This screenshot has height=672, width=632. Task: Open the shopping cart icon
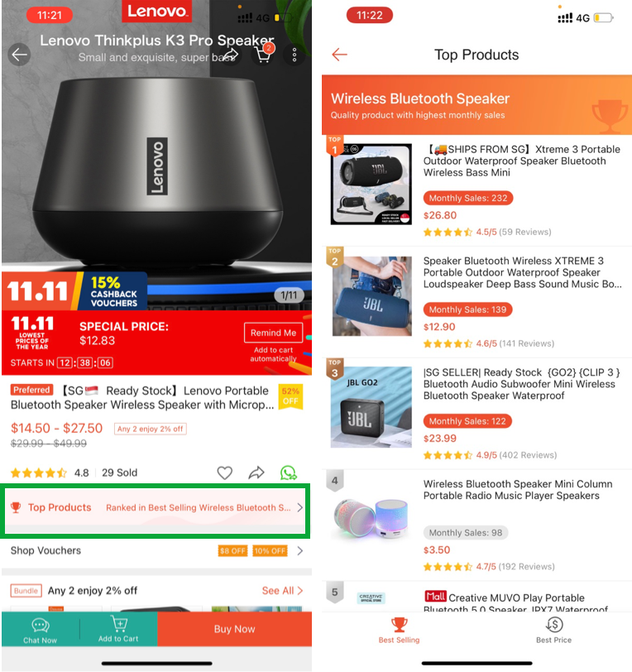pyautogui.click(x=263, y=55)
